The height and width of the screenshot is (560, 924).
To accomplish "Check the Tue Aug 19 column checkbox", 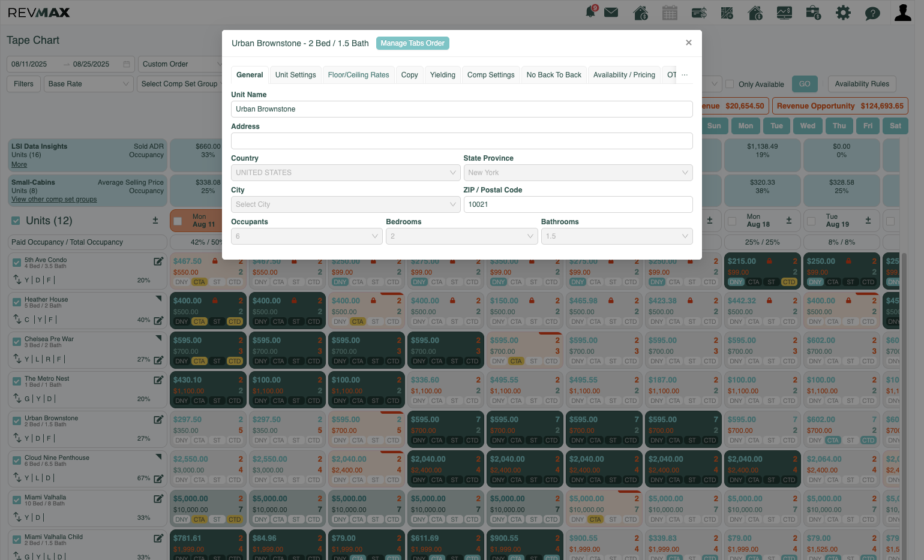I will coord(811,221).
